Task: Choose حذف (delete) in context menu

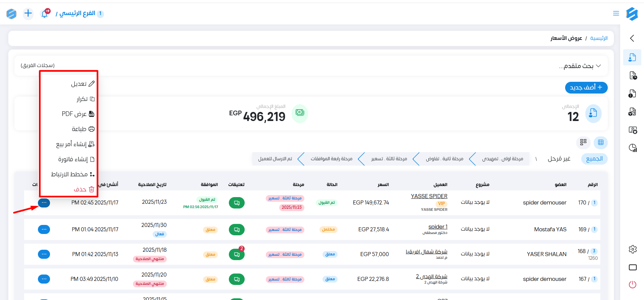Action: click(x=84, y=189)
